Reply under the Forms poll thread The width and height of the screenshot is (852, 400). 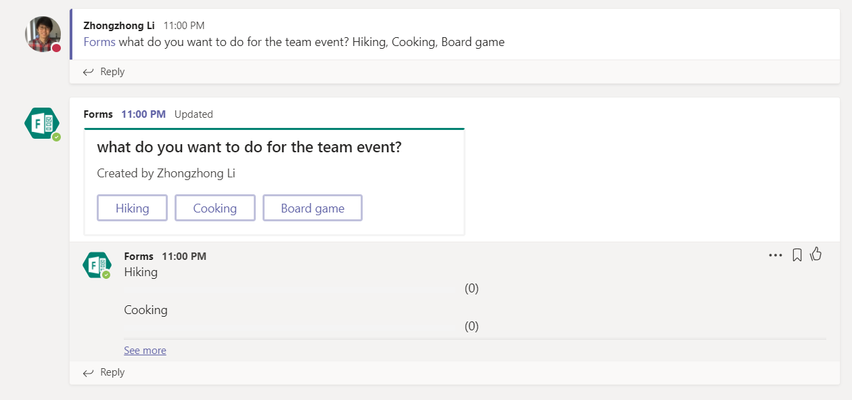pyautogui.click(x=104, y=372)
